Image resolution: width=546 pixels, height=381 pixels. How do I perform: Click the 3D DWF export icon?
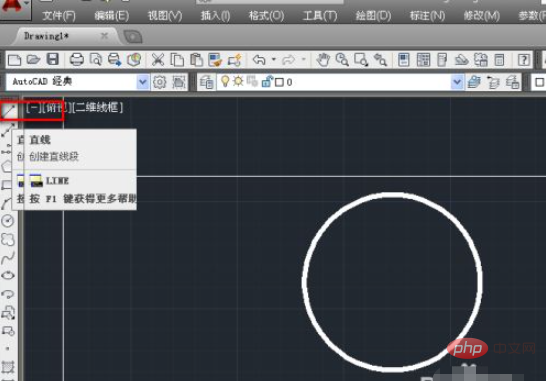coord(134,60)
